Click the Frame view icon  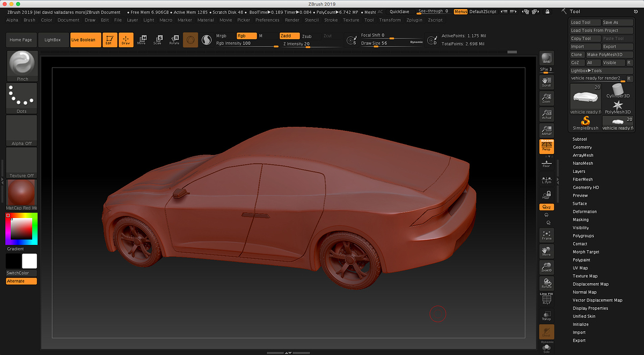(546, 234)
